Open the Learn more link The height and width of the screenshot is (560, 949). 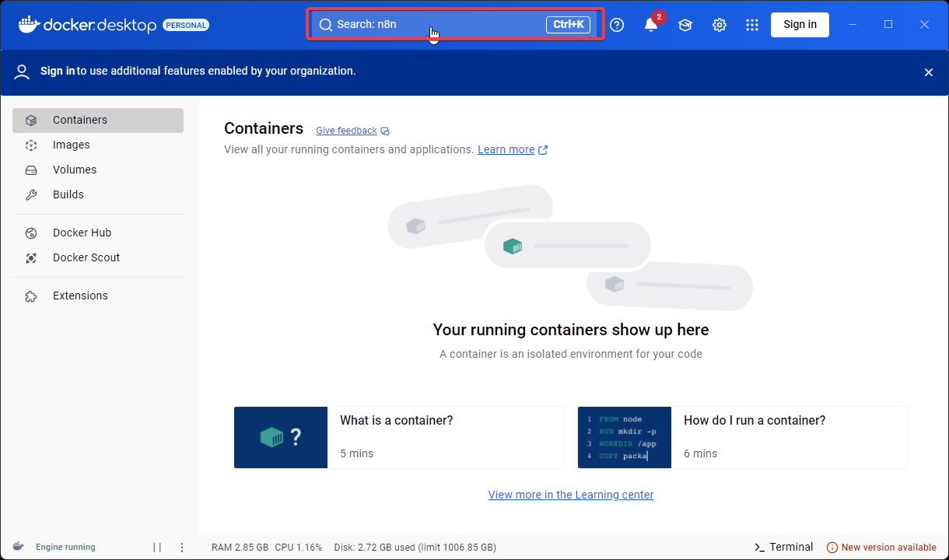[506, 149]
